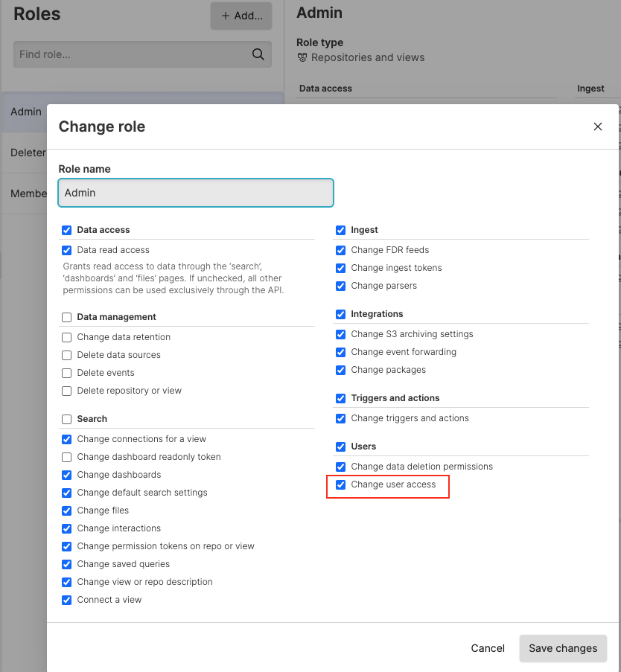Screen dimensions: 621x672
Task: Click inside the Role name text field
Action: [195, 192]
